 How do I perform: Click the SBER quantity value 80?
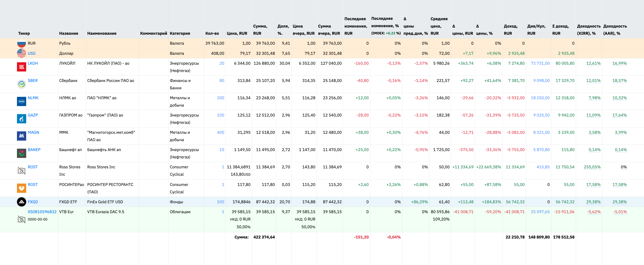tap(222, 81)
